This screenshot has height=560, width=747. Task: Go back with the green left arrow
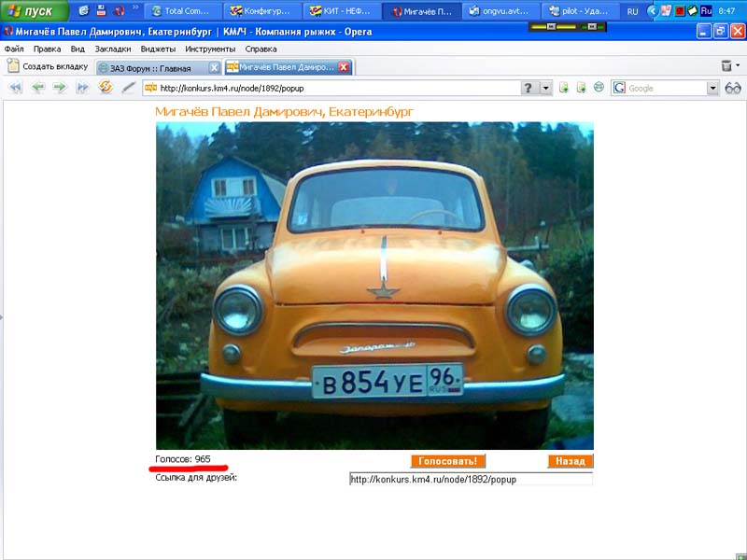click(x=37, y=88)
